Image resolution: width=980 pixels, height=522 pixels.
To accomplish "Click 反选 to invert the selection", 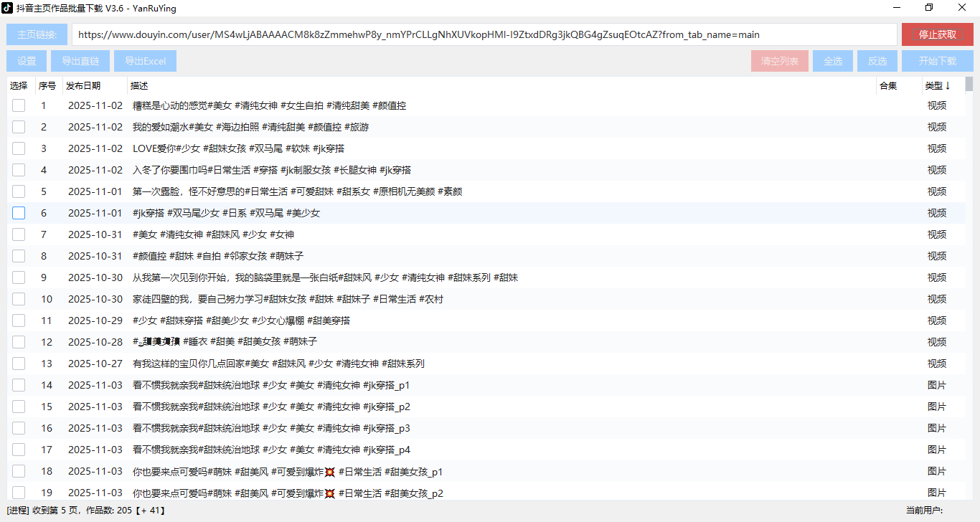I will click(x=877, y=61).
